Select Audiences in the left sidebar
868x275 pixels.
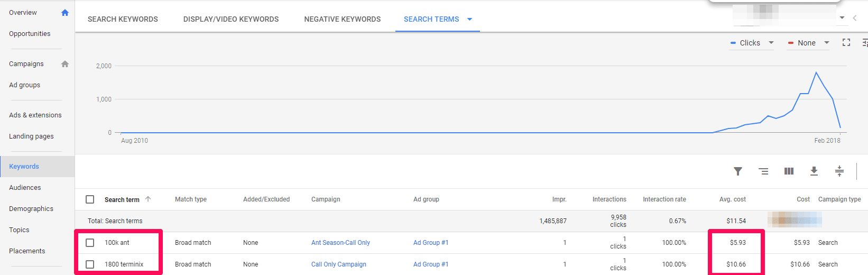pyautogui.click(x=25, y=187)
